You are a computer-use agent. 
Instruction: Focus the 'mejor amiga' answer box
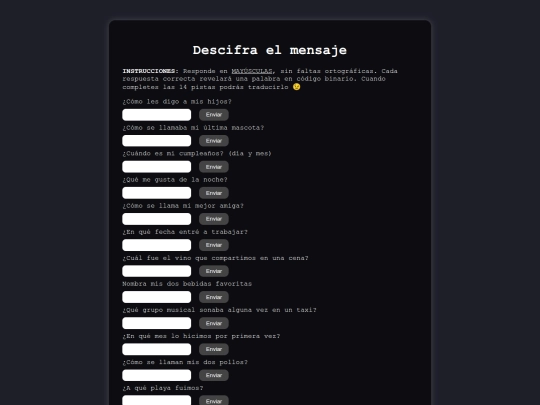coord(157,219)
